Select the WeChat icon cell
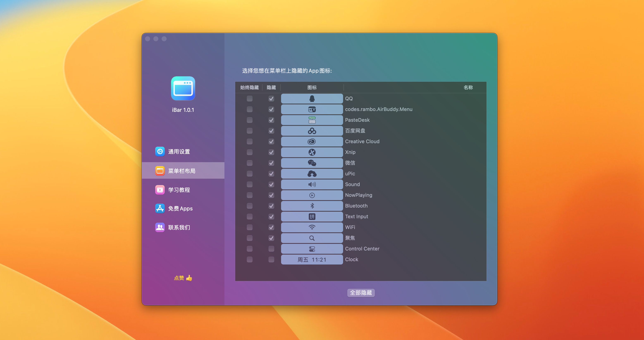Viewport: 644px width, 340px height. [311, 163]
